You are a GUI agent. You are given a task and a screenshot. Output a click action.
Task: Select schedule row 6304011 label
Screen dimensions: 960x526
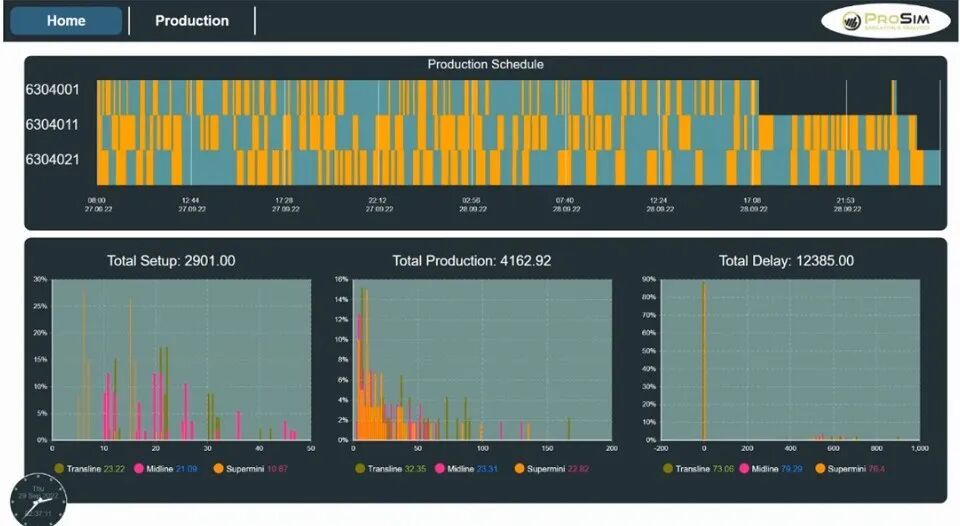pyautogui.click(x=52, y=125)
